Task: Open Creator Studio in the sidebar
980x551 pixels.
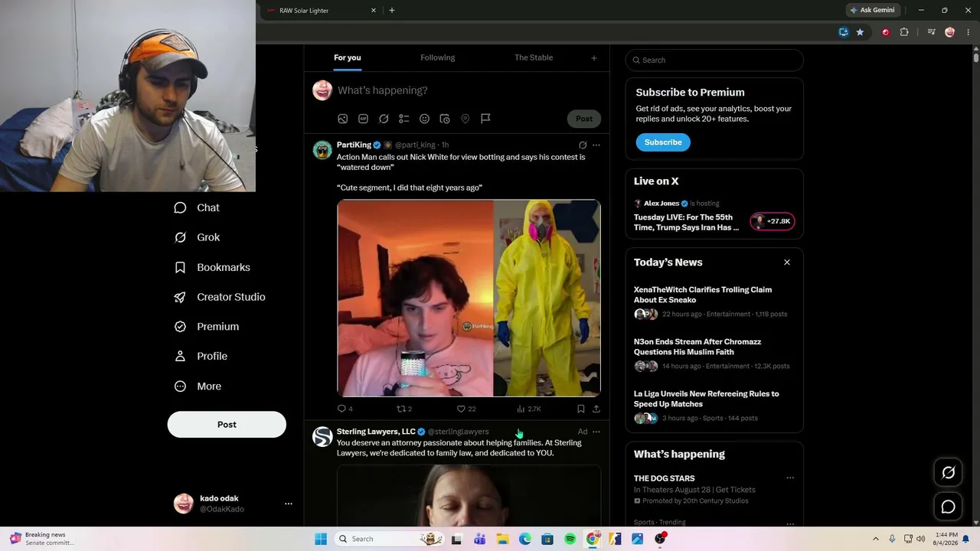Action: (220, 297)
